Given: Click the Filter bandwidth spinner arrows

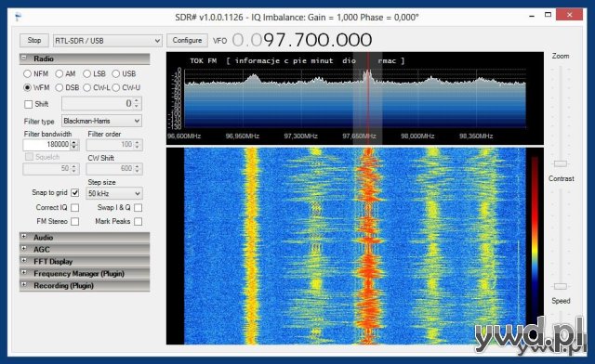Looking at the screenshot, I should pos(74,145).
